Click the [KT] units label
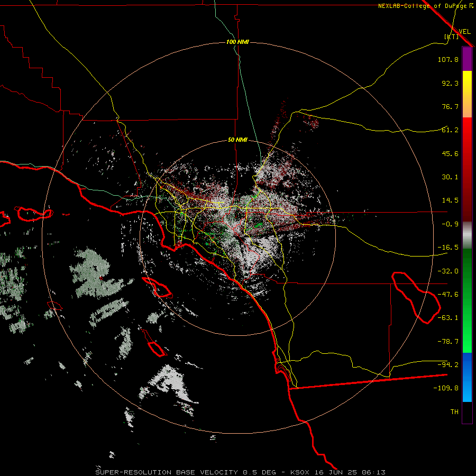The width and height of the screenshot is (476, 476). click(x=451, y=36)
